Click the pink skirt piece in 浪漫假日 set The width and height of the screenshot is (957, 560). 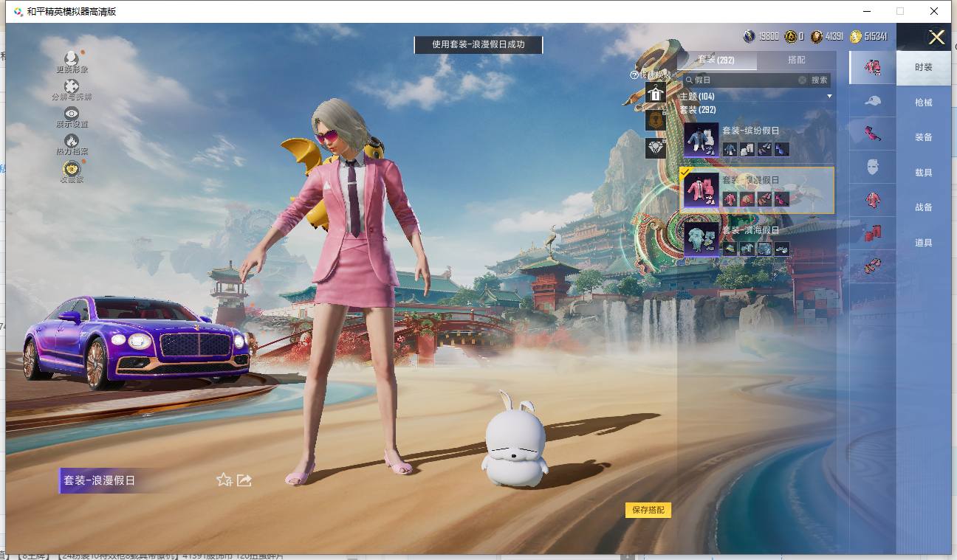[x=747, y=198]
